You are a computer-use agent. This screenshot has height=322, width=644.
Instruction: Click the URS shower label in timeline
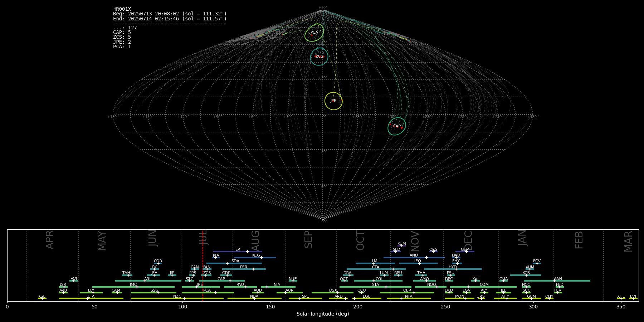[x=481, y=297]
